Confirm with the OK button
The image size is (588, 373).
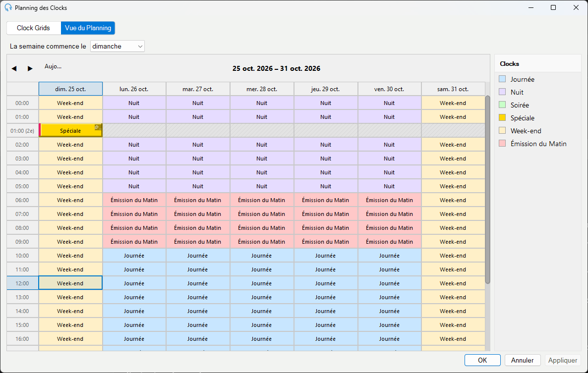[x=482, y=360]
